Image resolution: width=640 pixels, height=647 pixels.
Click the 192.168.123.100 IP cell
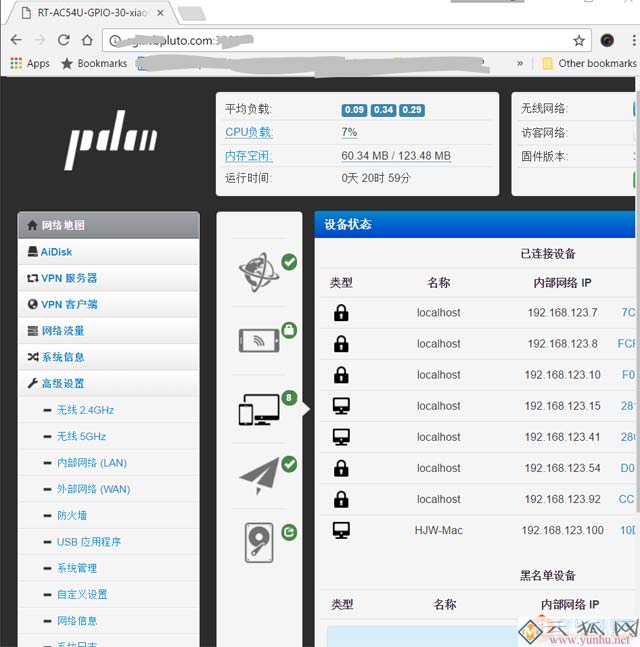562,530
